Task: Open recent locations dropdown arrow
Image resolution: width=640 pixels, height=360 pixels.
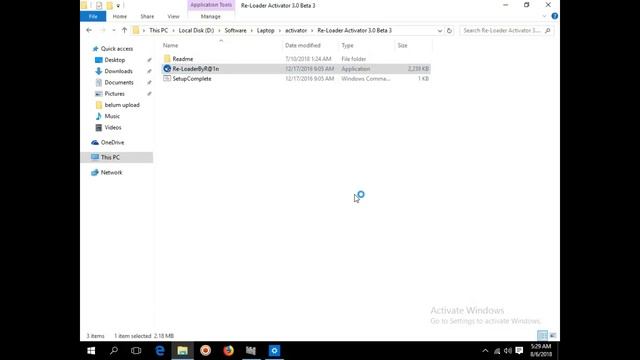Action: (114, 31)
